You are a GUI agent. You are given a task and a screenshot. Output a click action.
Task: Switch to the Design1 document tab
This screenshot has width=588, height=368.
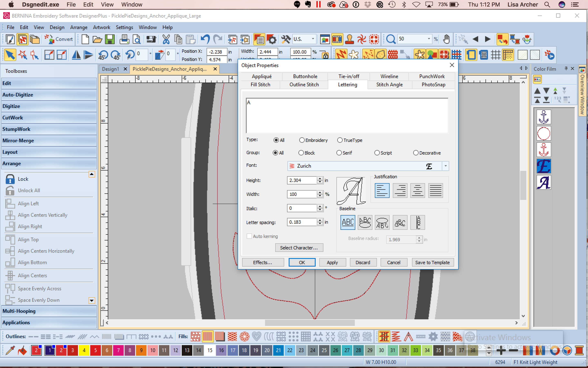[x=110, y=69]
